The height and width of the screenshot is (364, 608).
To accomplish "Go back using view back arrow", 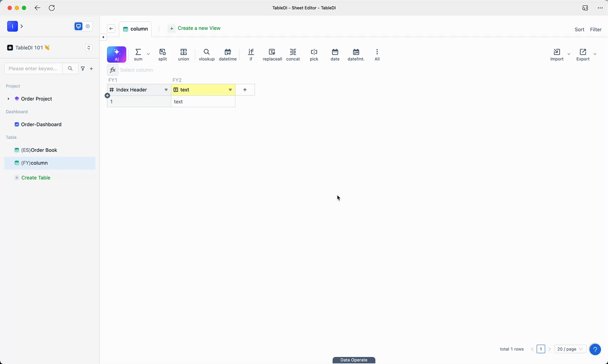I will pyautogui.click(x=111, y=29).
